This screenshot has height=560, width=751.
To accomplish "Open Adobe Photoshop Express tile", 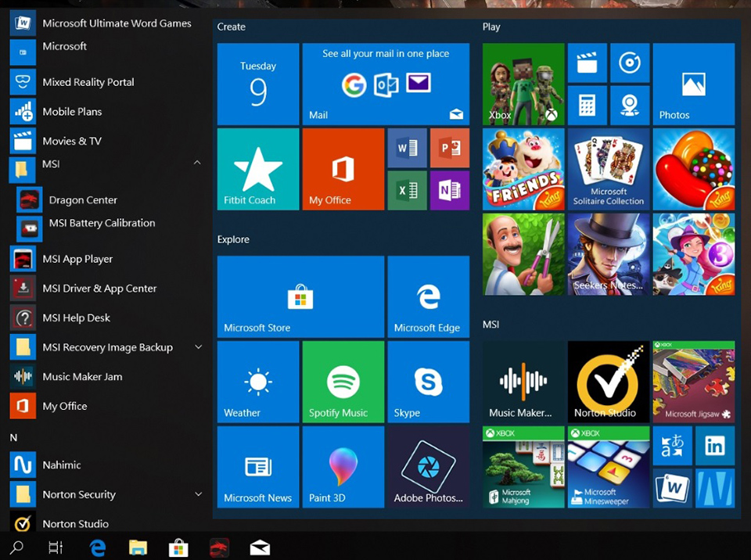I will [429, 467].
